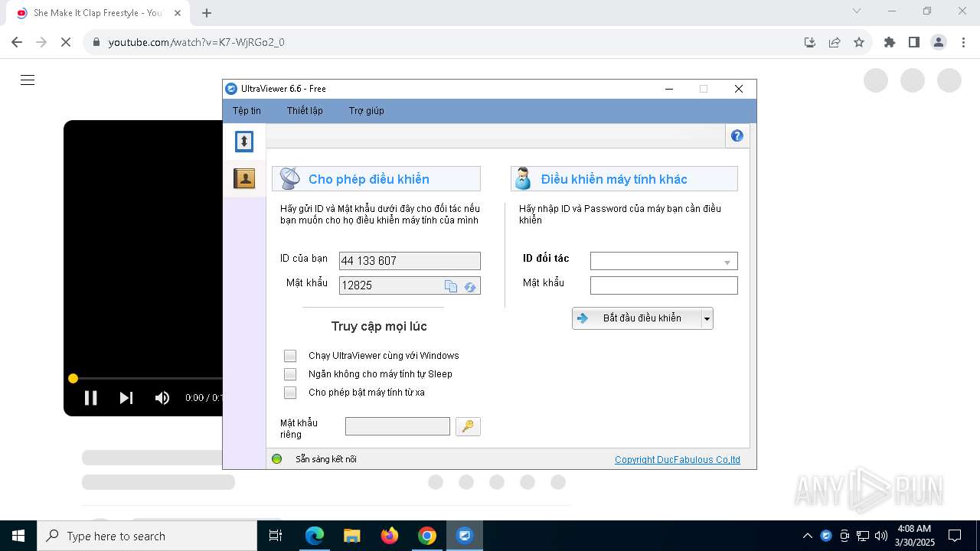Close the She Make It Clap Freestyle tab
This screenshot has width=980, height=551.
click(178, 13)
